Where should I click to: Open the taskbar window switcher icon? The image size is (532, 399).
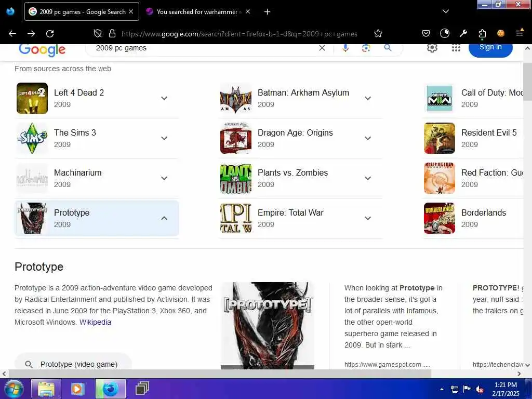142,389
